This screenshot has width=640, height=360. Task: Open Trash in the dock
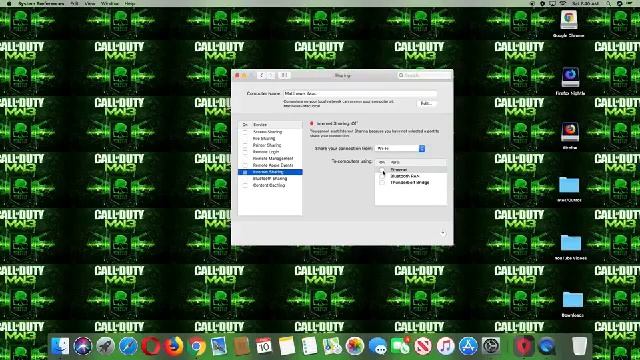coord(579,346)
